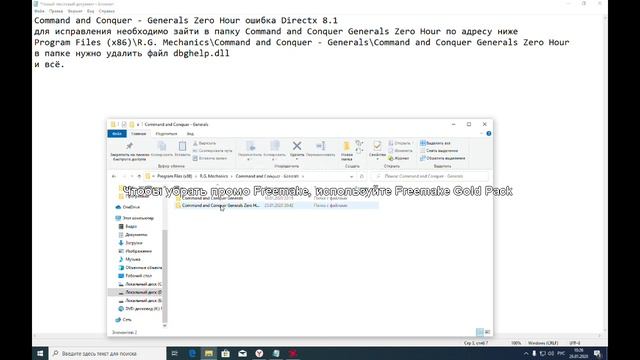
Task: Switch to the Вид ribbon tab in Explorer
Action: click(190, 134)
